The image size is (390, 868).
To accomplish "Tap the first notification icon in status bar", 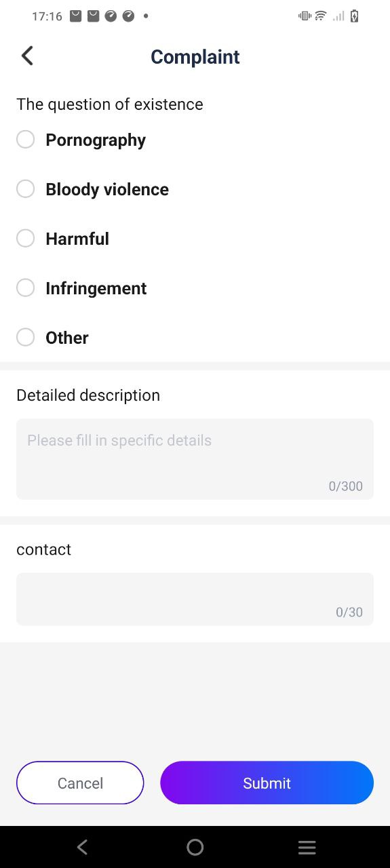I will click(75, 16).
